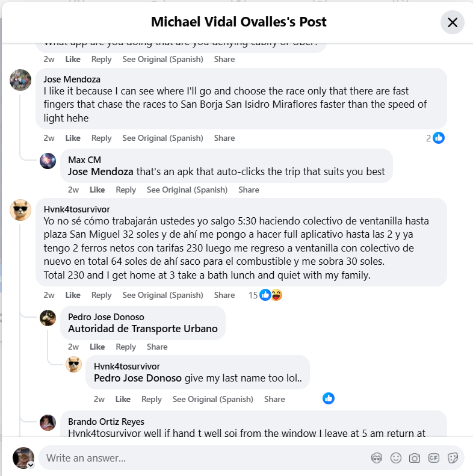Open the Autoridad de Transporte Urbano mention
Screen dimensions: 473x476
143,329
